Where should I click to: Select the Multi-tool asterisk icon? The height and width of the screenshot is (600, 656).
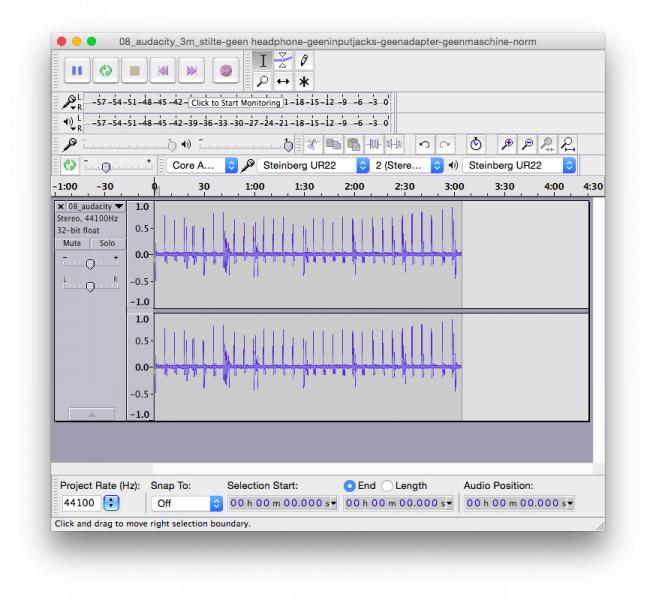coord(304,82)
